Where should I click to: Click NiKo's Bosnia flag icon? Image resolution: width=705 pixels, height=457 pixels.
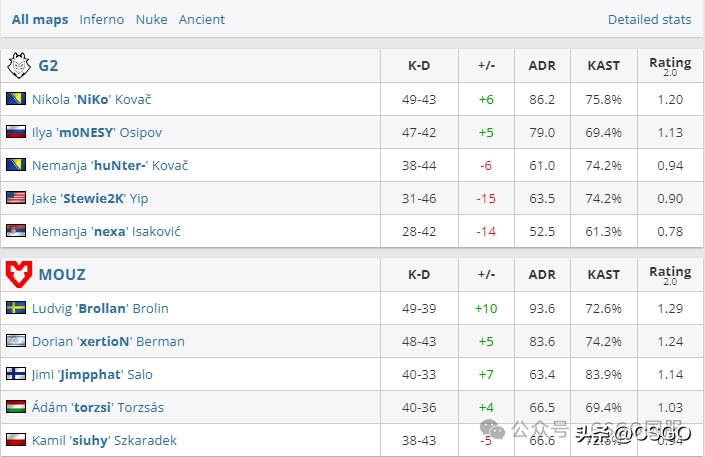(16, 99)
